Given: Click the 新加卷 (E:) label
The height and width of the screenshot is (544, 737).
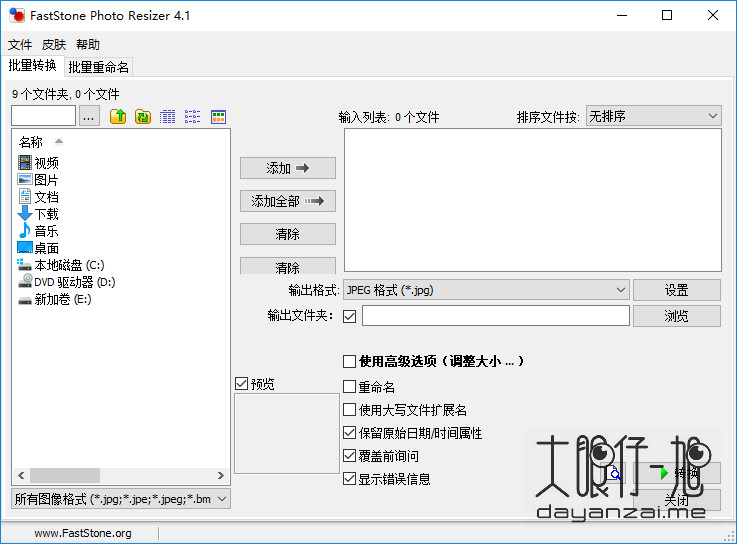Looking at the screenshot, I should tap(63, 299).
